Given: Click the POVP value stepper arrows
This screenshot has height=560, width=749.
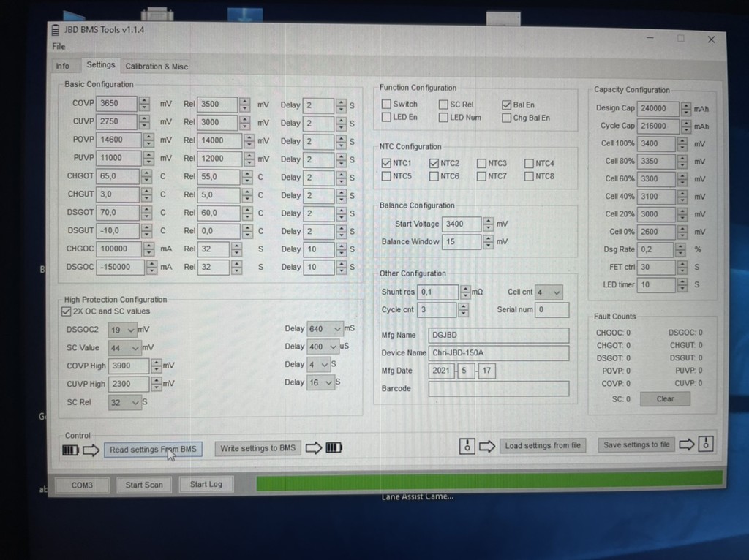Looking at the screenshot, I should coord(148,140).
